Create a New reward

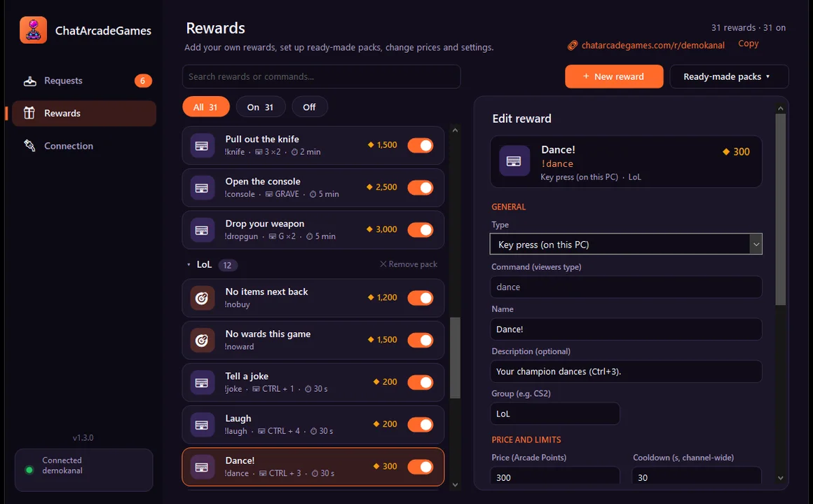(x=614, y=76)
